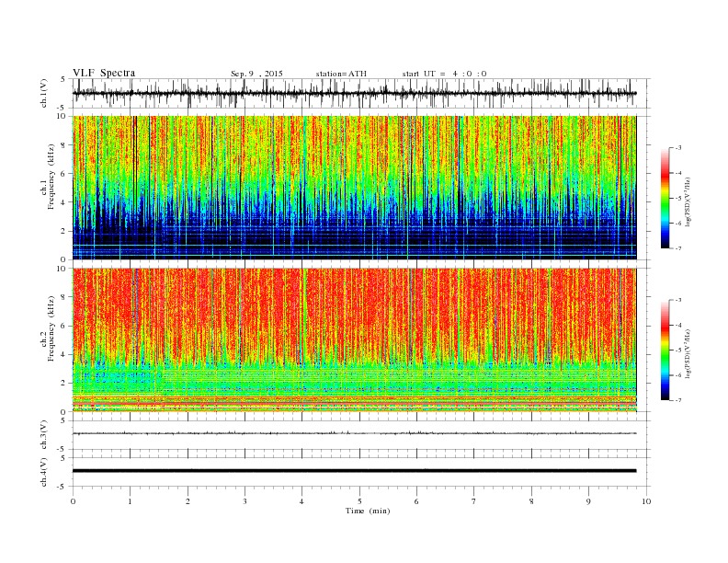Click the "-7" label on ch.2 colorbar
This screenshot has width=728, height=563.
click(x=678, y=400)
